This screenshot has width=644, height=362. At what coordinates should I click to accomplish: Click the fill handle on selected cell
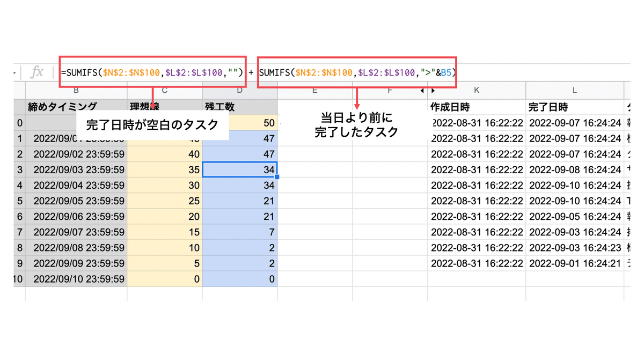[x=276, y=176]
